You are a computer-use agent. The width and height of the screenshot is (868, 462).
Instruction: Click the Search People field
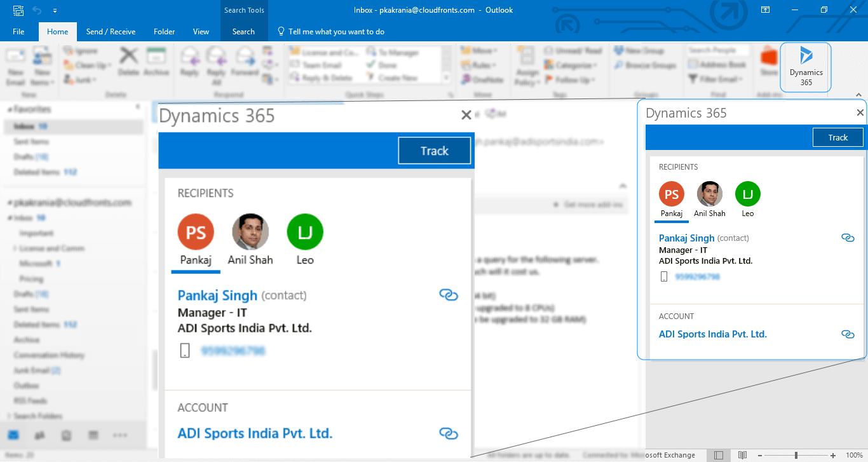point(718,50)
